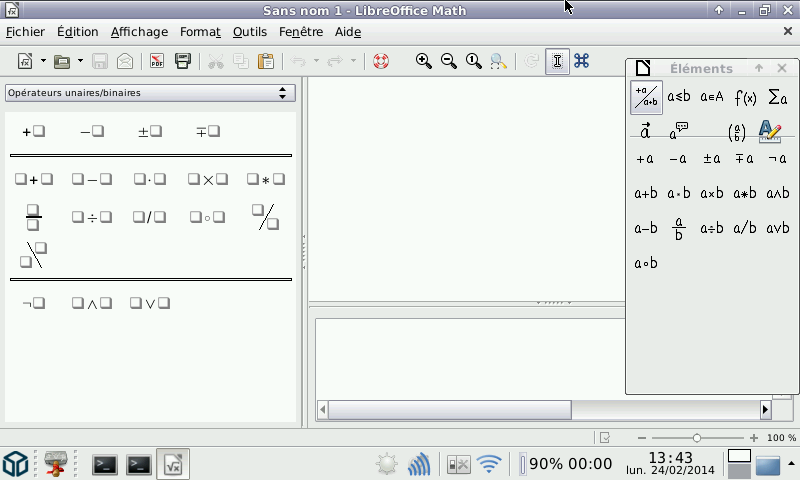800x480 pixels.
Task: Select Operators category Σa in Éléments
Action: click(778, 96)
